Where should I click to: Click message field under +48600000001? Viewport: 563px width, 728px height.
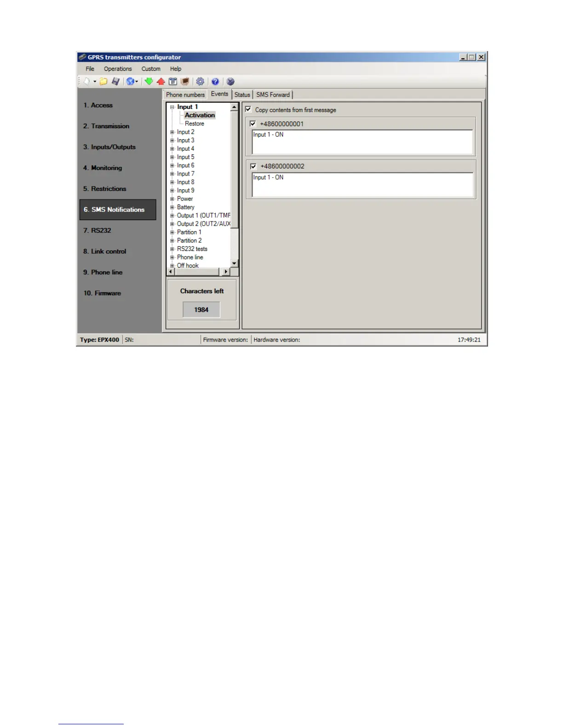[362, 142]
